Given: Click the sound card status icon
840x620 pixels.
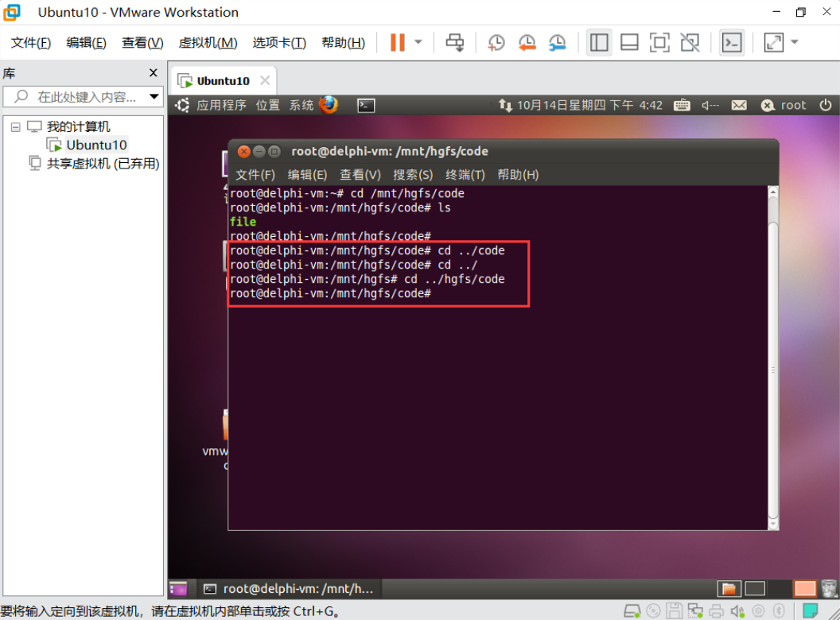Looking at the screenshot, I should coord(737,610).
